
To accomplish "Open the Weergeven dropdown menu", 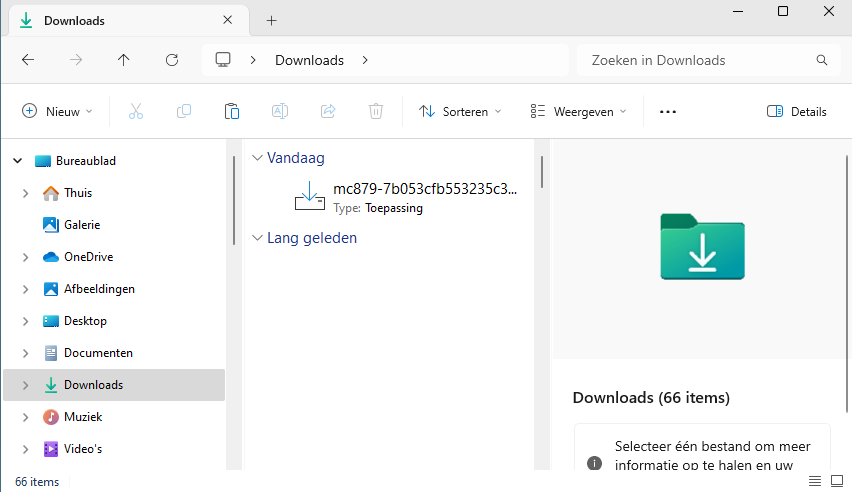I will 579,112.
